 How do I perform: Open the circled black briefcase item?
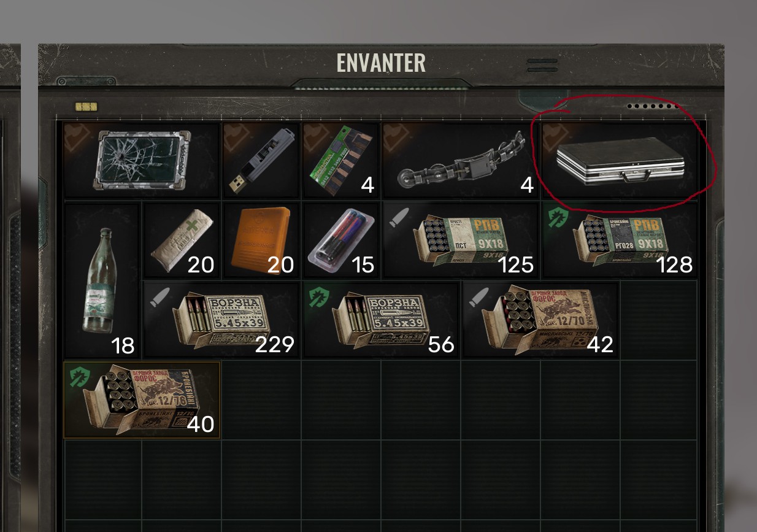coord(620,160)
